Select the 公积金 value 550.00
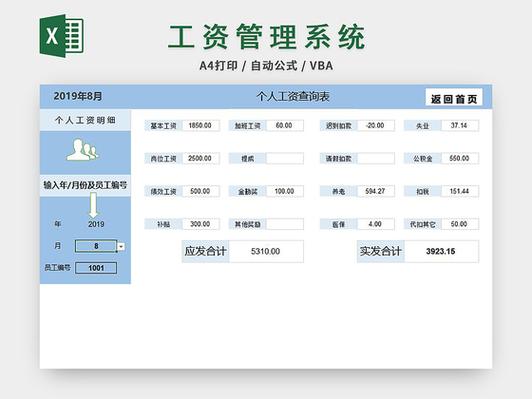Image resolution: width=532 pixels, height=399 pixels. [x=460, y=158]
